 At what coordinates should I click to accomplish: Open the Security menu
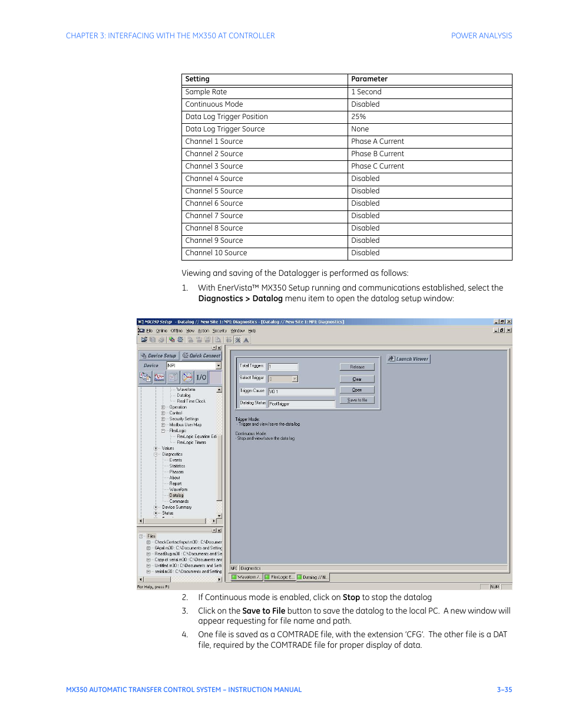click(x=220, y=331)
